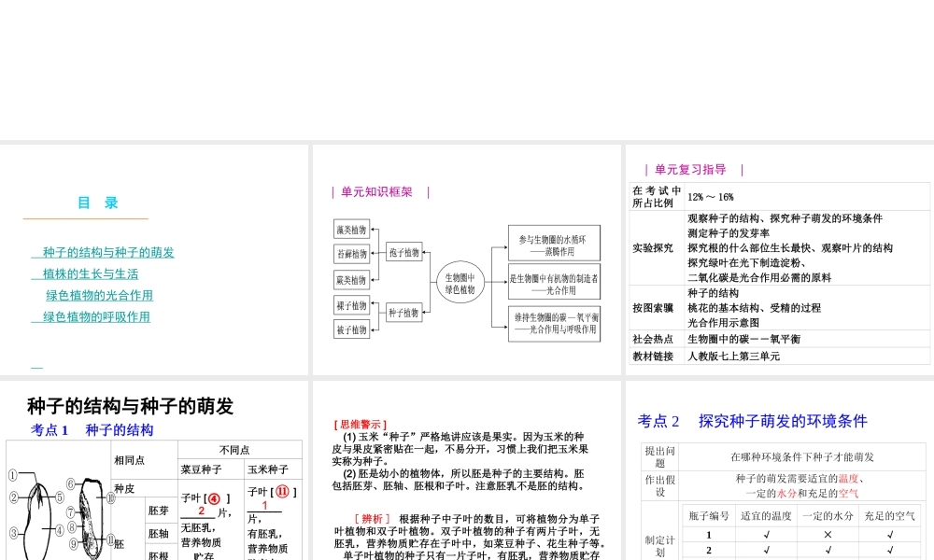Select the heading 种子的结构与种子的萌发 slide title
This screenshot has height=560, width=934.
131,406
